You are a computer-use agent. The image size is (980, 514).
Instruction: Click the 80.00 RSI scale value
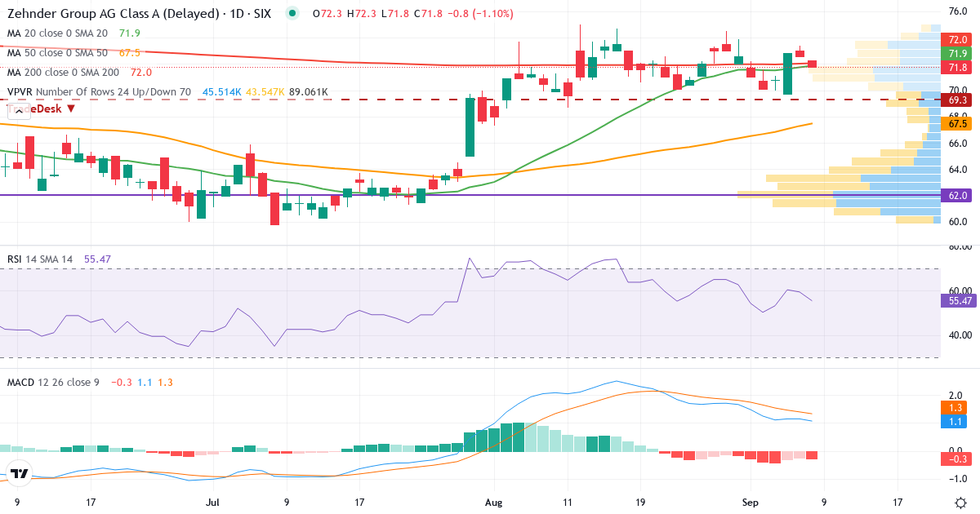pyautogui.click(x=960, y=246)
